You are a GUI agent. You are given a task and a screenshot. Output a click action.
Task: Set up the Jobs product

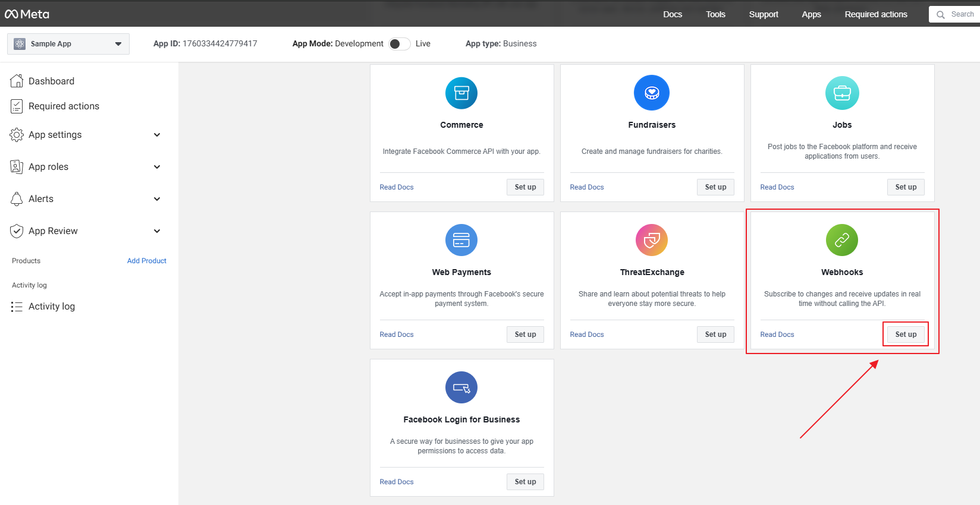coord(906,187)
